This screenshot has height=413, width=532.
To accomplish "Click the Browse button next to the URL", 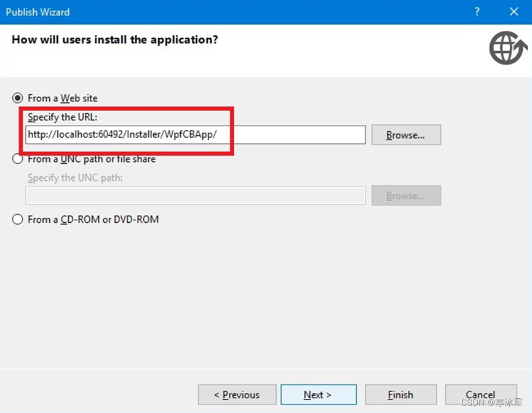I will tap(405, 135).
